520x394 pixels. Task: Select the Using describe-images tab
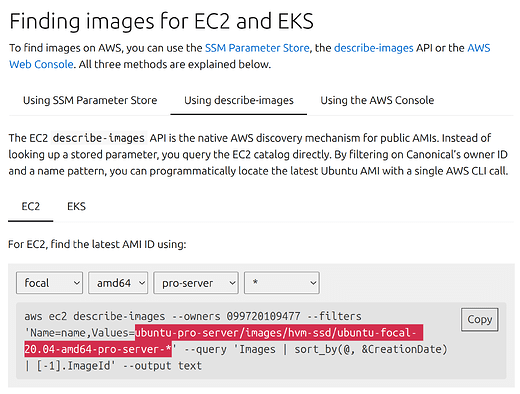coord(239,100)
